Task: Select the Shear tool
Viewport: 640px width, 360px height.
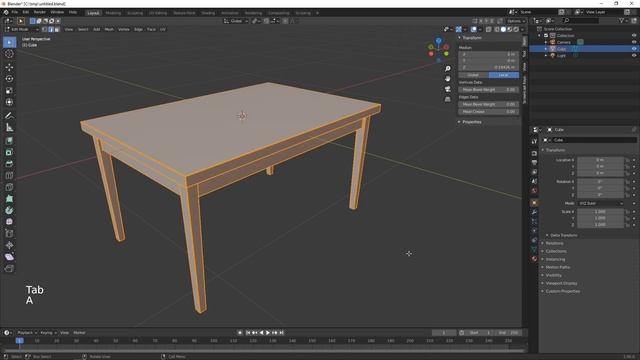Action: click(9, 257)
